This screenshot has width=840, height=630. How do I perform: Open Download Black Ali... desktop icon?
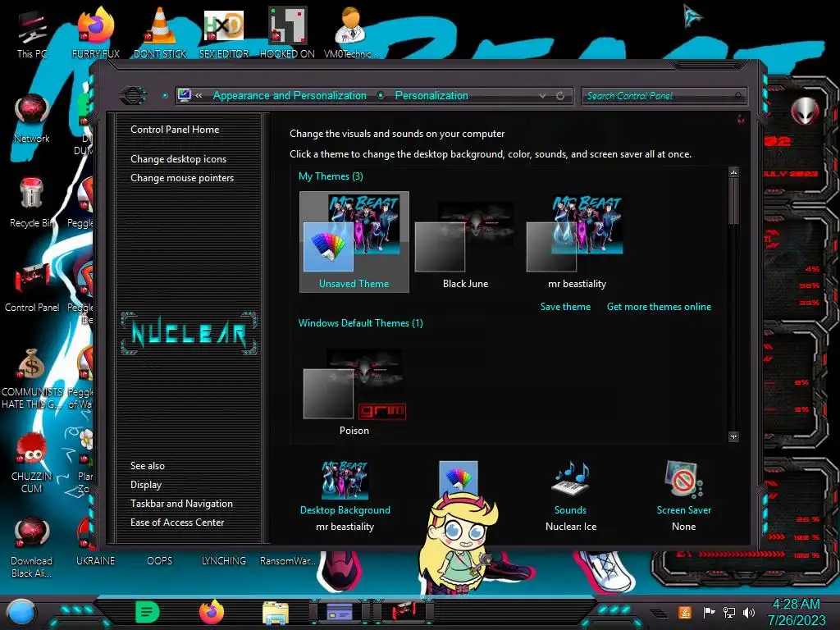pyautogui.click(x=32, y=547)
